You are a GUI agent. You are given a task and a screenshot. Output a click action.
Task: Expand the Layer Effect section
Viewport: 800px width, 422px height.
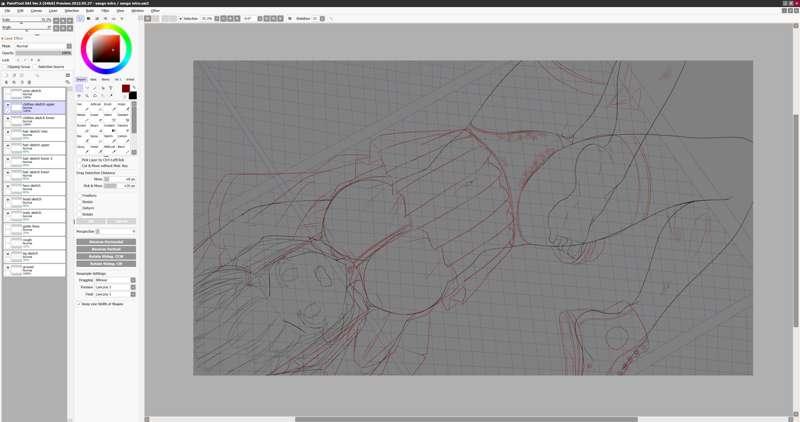13,38
